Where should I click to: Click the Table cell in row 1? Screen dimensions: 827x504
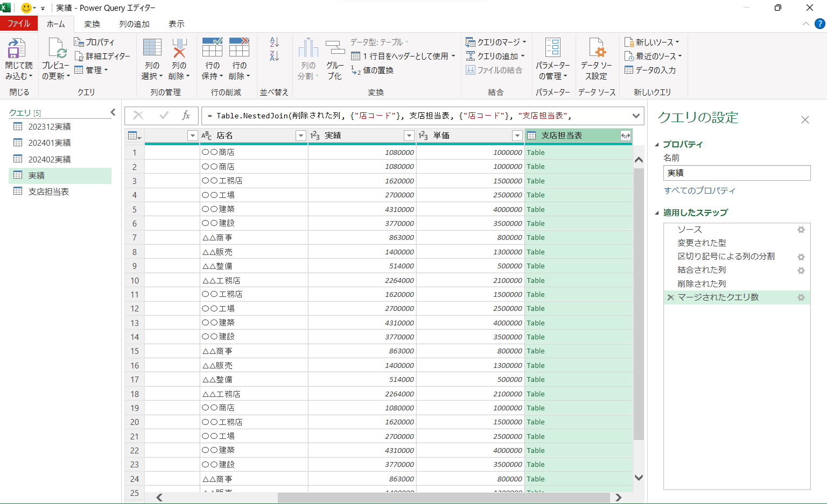pyautogui.click(x=578, y=152)
